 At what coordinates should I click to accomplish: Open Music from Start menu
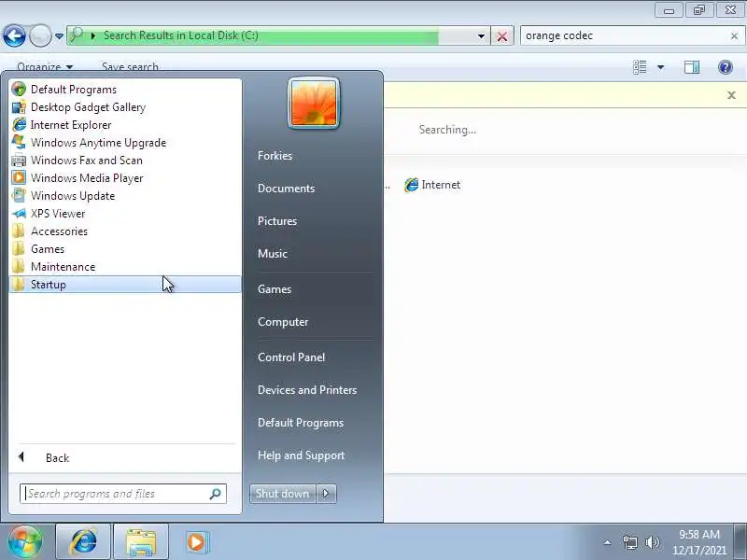click(x=273, y=253)
